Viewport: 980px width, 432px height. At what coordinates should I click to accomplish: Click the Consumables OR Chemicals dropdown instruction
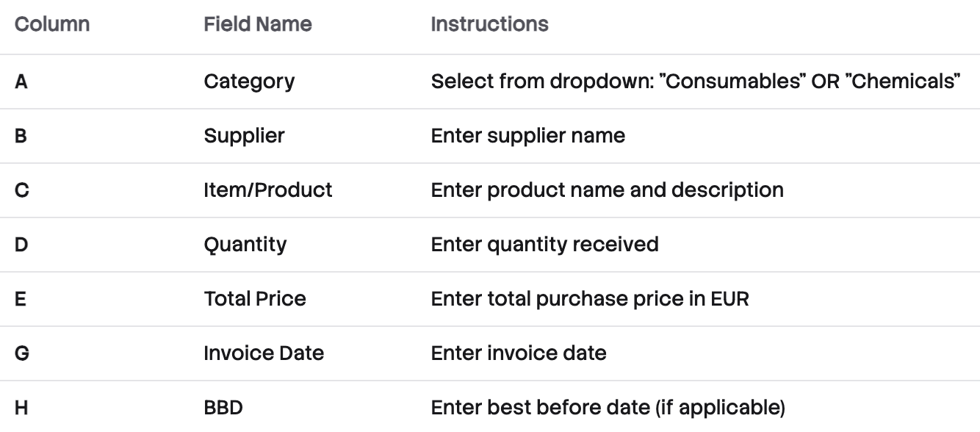696,81
